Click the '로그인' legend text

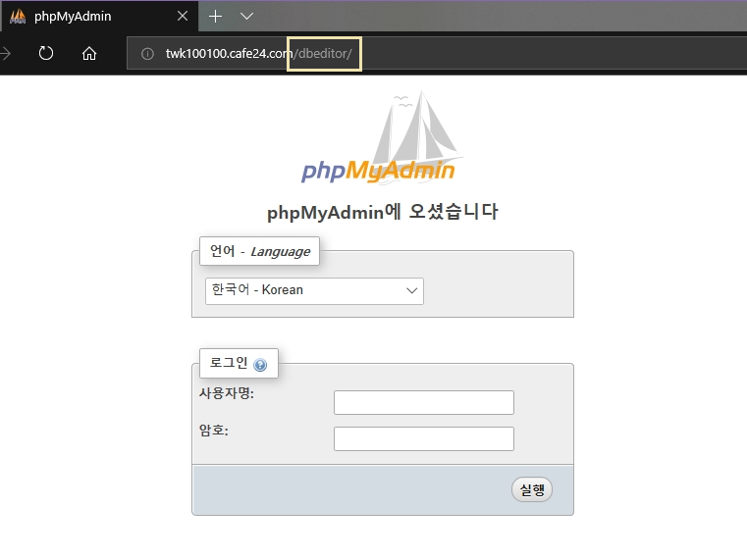[x=229, y=363]
